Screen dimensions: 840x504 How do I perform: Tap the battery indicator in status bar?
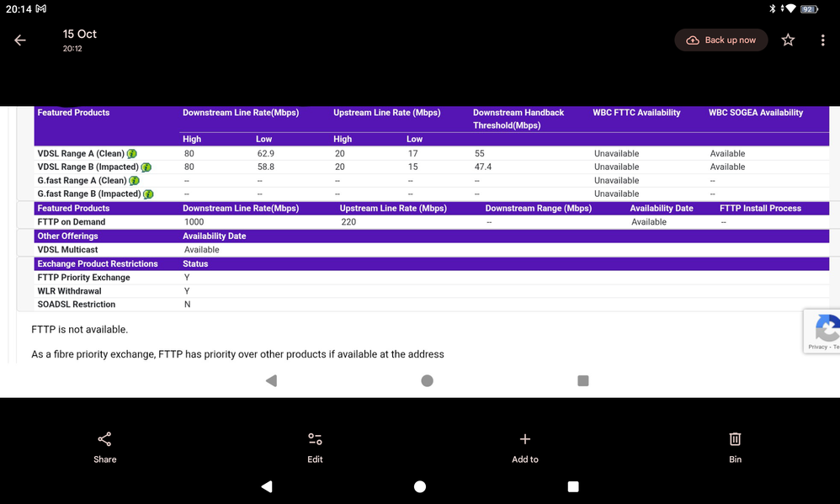pos(809,8)
